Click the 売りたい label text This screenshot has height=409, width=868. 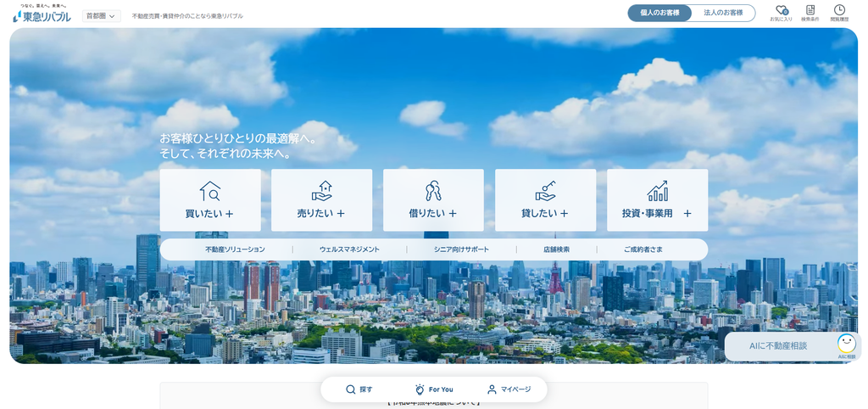click(x=315, y=213)
